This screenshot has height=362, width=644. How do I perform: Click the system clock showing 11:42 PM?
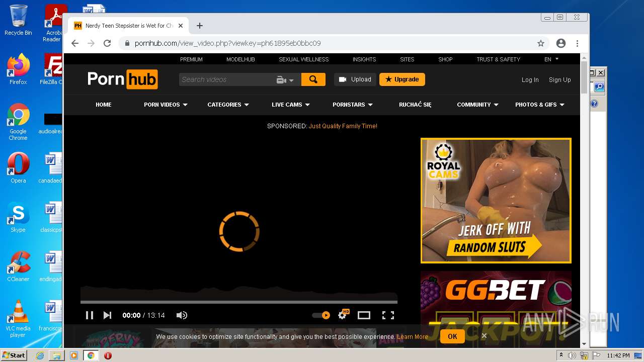(x=618, y=355)
